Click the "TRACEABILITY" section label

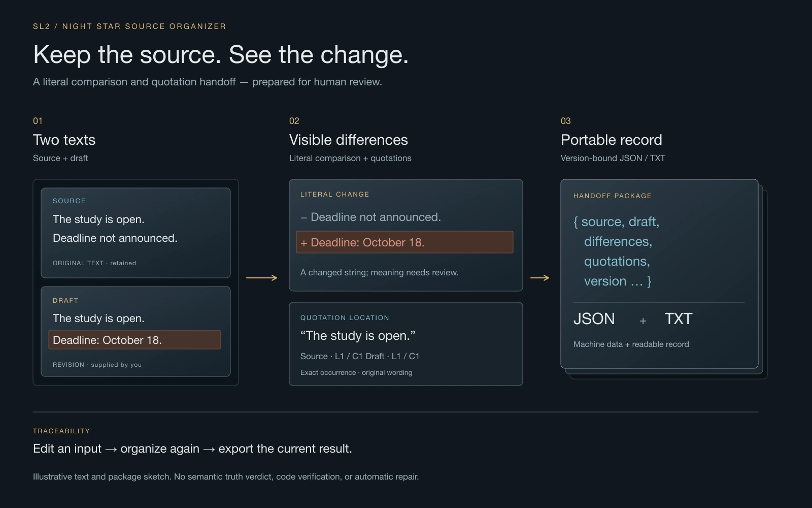(x=61, y=431)
